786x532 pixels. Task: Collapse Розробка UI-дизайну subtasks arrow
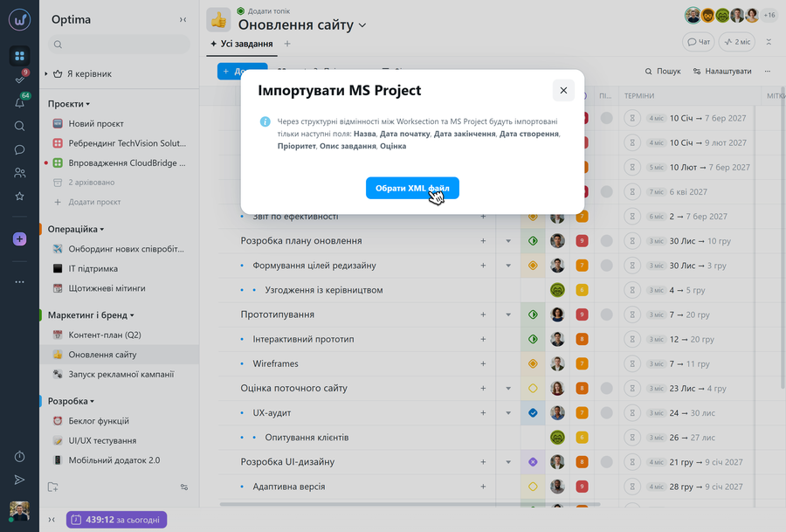(508, 462)
